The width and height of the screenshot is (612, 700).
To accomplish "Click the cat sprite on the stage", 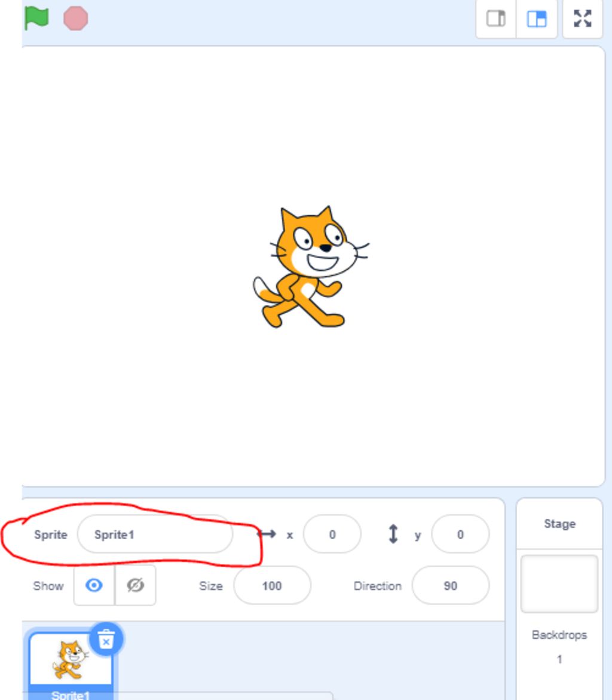I will point(311,267).
